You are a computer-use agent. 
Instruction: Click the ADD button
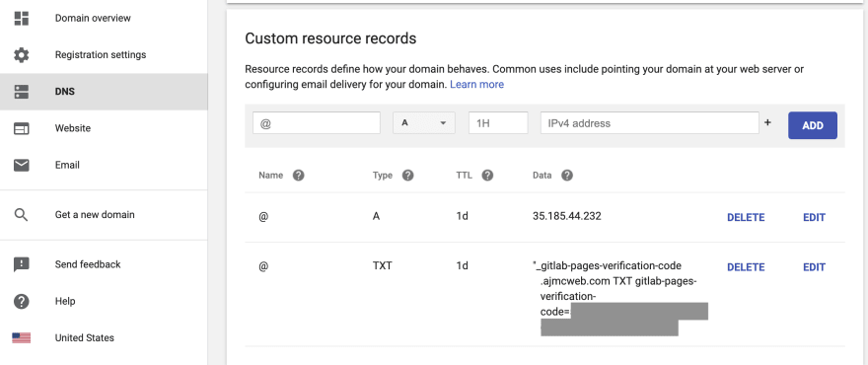point(812,125)
